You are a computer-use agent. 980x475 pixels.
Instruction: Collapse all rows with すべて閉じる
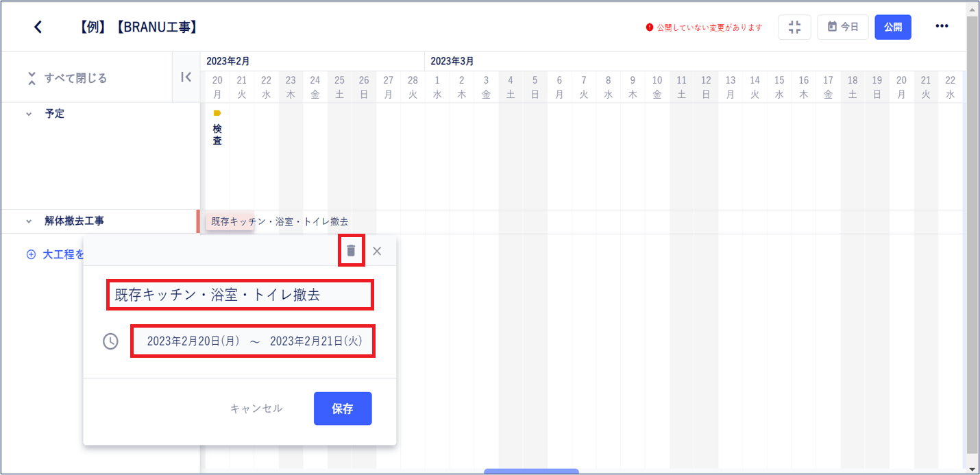click(x=68, y=78)
